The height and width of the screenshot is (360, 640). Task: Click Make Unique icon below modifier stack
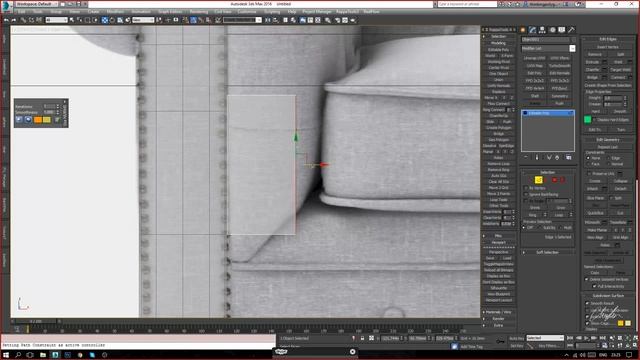pyautogui.click(x=549, y=157)
